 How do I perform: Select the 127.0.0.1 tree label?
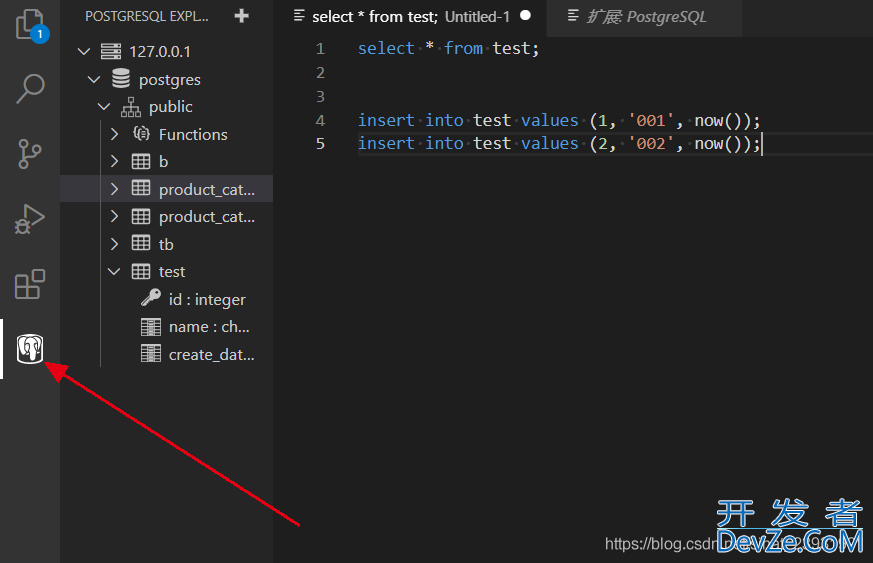coord(160,52)
